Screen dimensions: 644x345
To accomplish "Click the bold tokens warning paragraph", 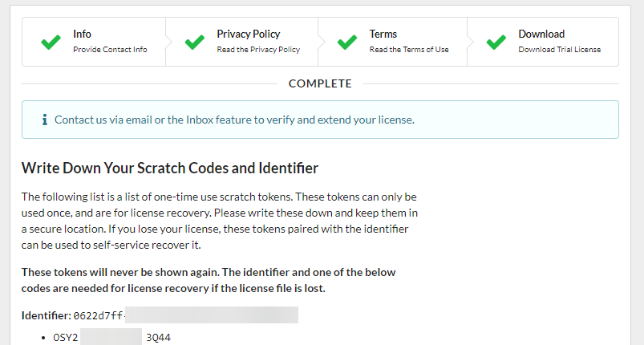I will click(208, 280).
